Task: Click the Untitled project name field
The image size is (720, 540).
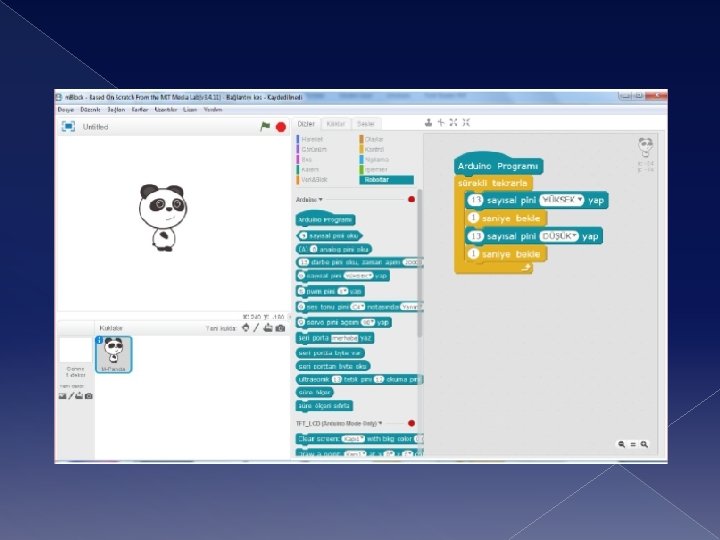Action: (96, 127)
